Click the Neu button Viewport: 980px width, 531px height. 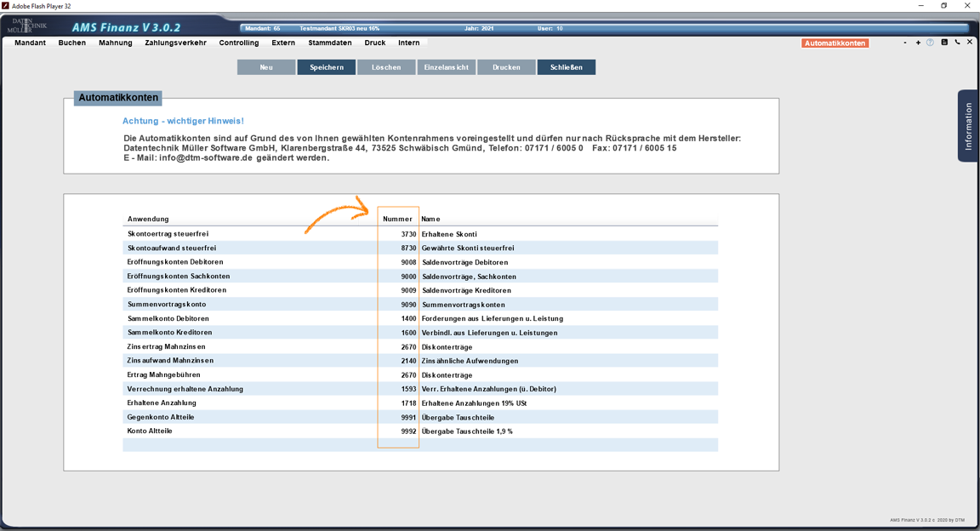point(266,67)
